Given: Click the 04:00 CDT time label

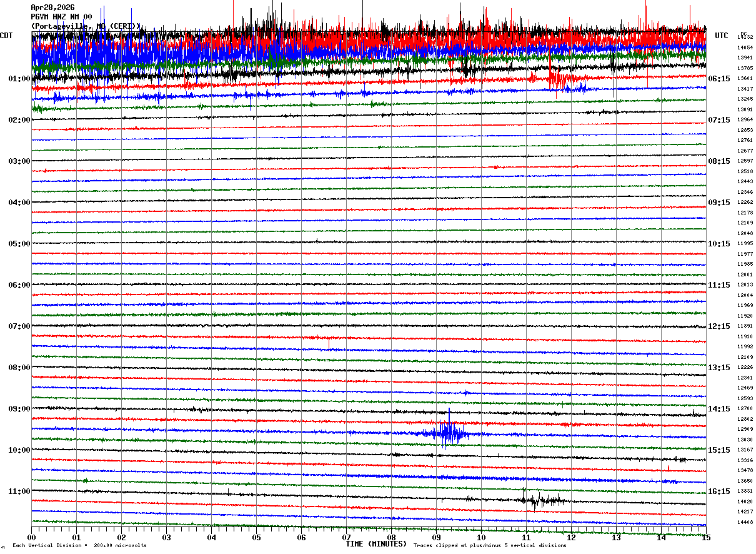Looking at the screenshot, I should point(19,203).
